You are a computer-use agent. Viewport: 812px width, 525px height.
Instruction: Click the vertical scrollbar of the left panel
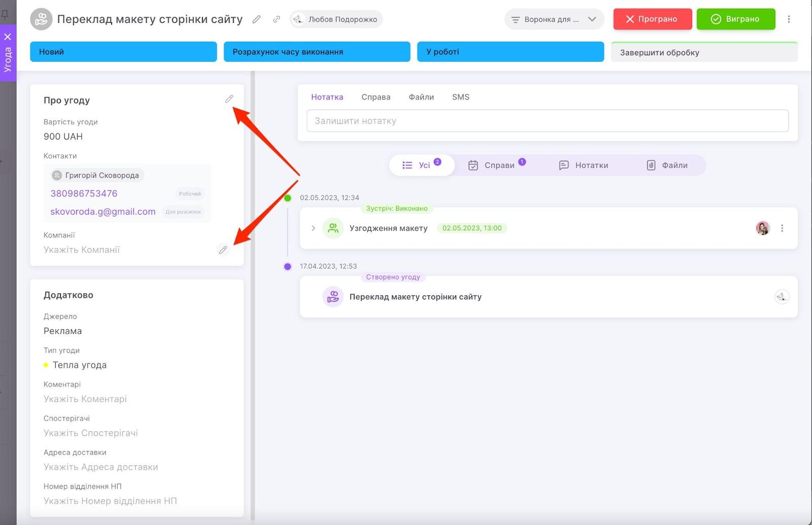tap(253, 296)
